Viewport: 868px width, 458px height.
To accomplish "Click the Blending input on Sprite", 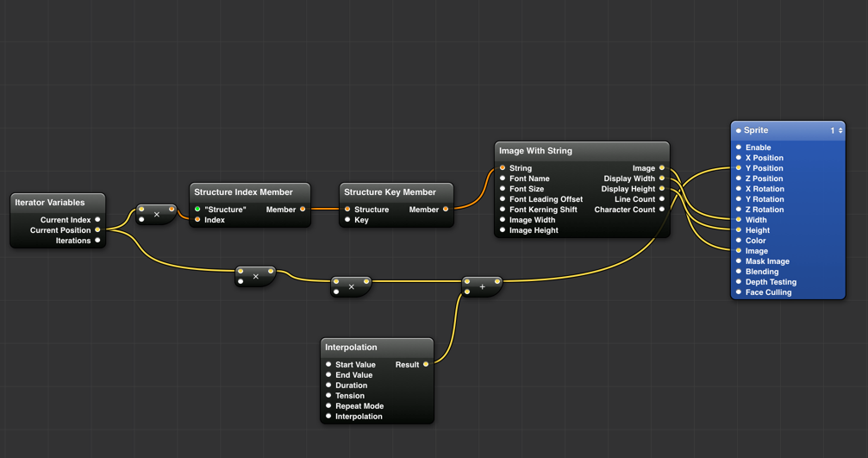I will point(739,272).
